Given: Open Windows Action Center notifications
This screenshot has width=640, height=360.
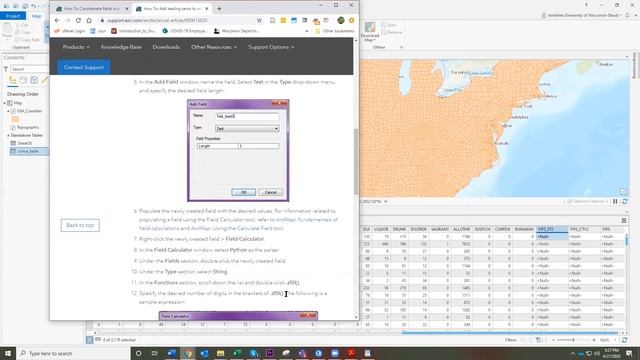Looking at the screenshot, I should [629, 353].
